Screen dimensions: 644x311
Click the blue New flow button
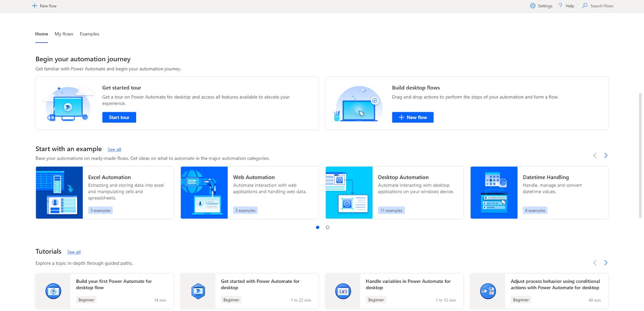pos(413,117)
